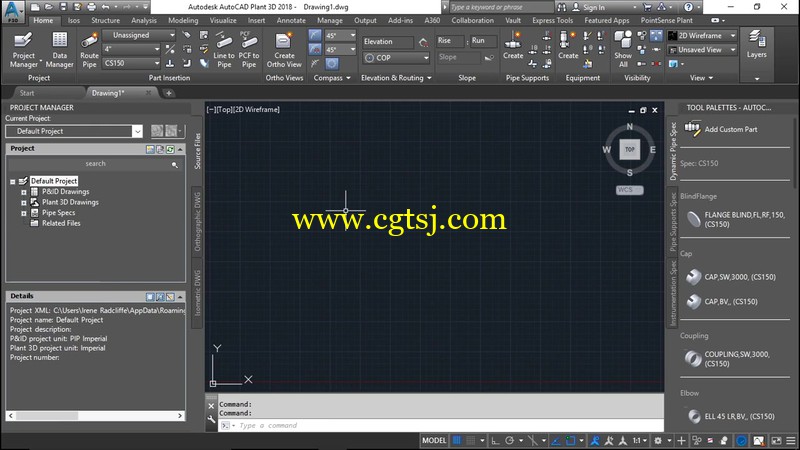Select CAP,BV palette item
This screenshot has height=450, width=800.
coord(722,302)
